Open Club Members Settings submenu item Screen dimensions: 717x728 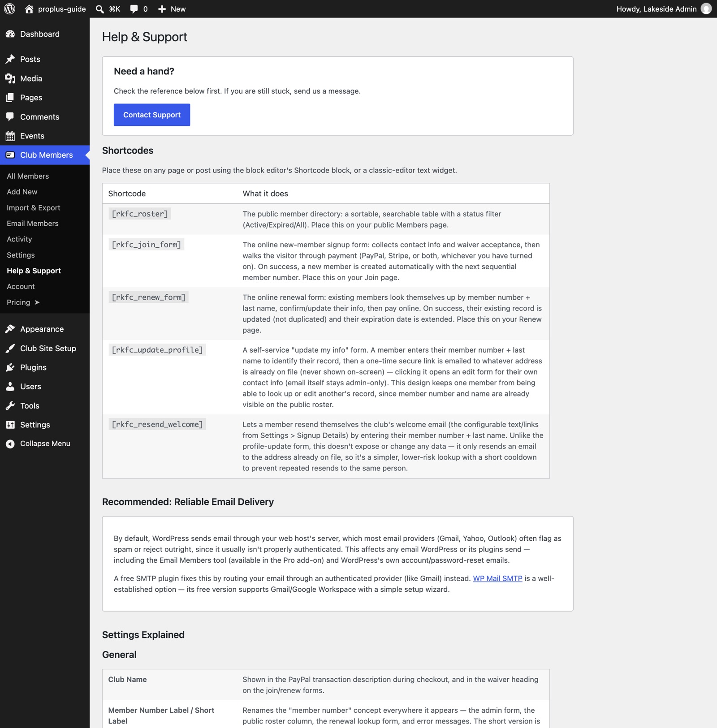tap(21, 255)
